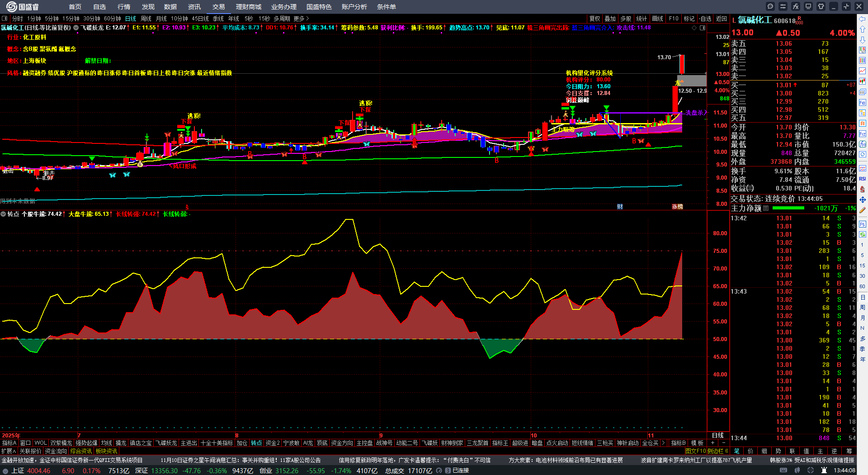Open the 金融开放加速 news headline
Viewport: 868px width, 475px height.
72,460
